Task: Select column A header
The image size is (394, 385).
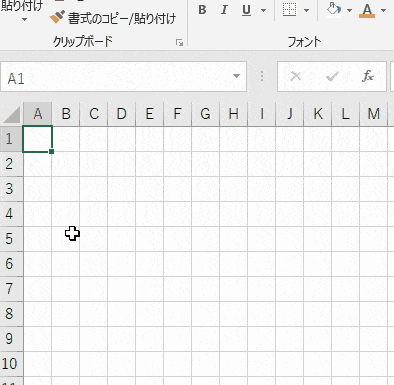Action: [38, 114]
